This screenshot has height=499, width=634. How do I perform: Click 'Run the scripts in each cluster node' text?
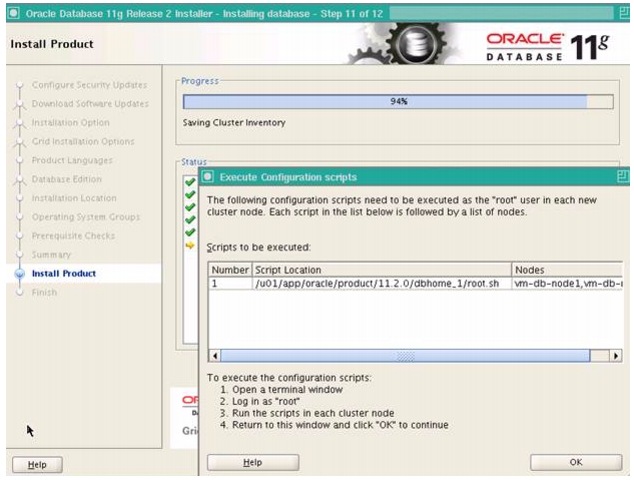point(313,413)
